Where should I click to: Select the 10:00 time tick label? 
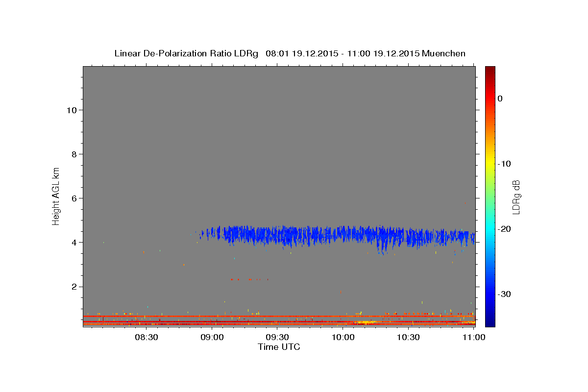pyautogui.click(x=343, y=337)
